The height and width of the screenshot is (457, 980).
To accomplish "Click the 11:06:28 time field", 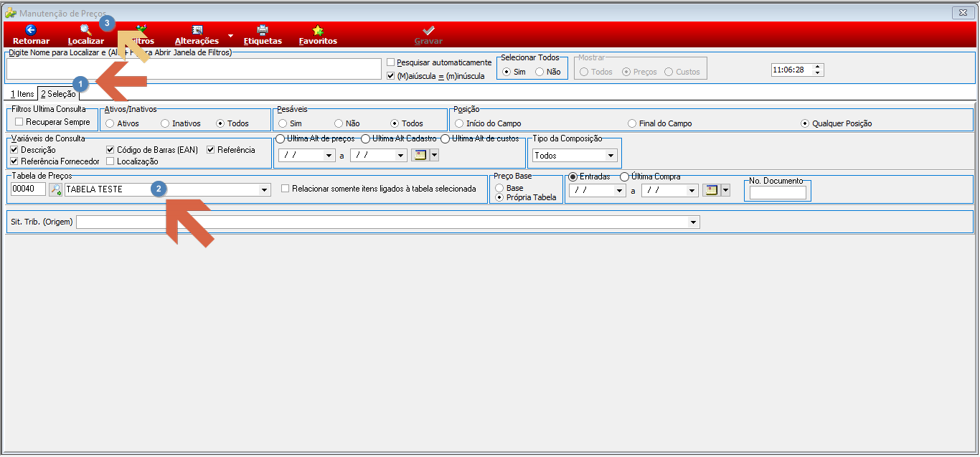I will [792, 70].
